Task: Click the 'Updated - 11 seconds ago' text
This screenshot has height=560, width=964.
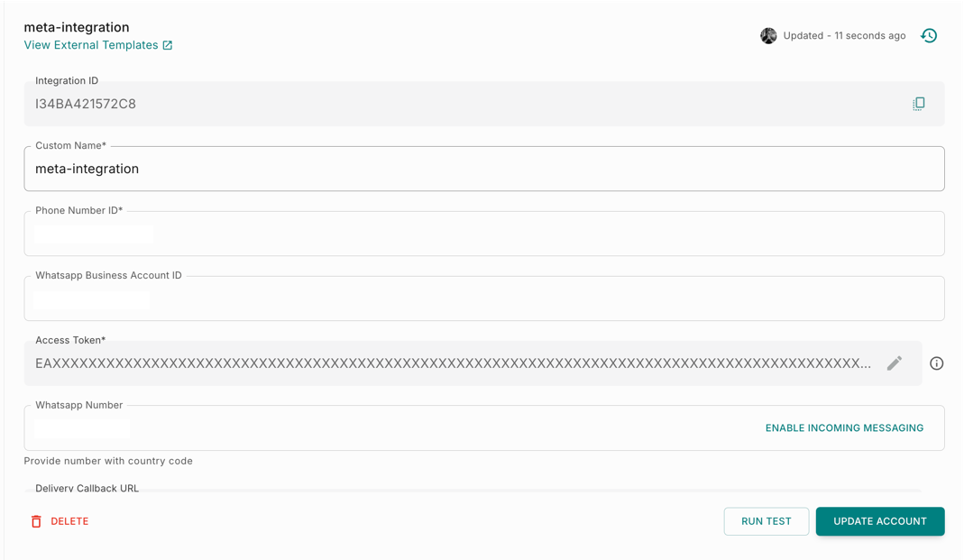Action: pos(844,36)
